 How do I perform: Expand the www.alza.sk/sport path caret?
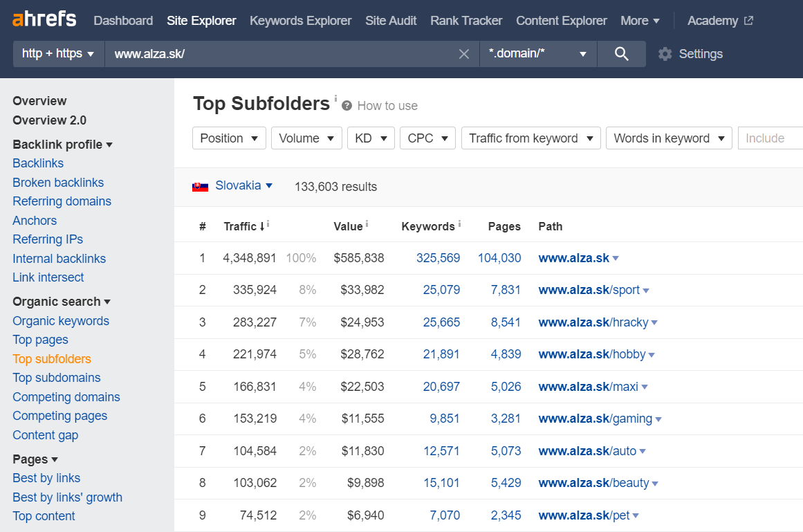coord(646,291)
